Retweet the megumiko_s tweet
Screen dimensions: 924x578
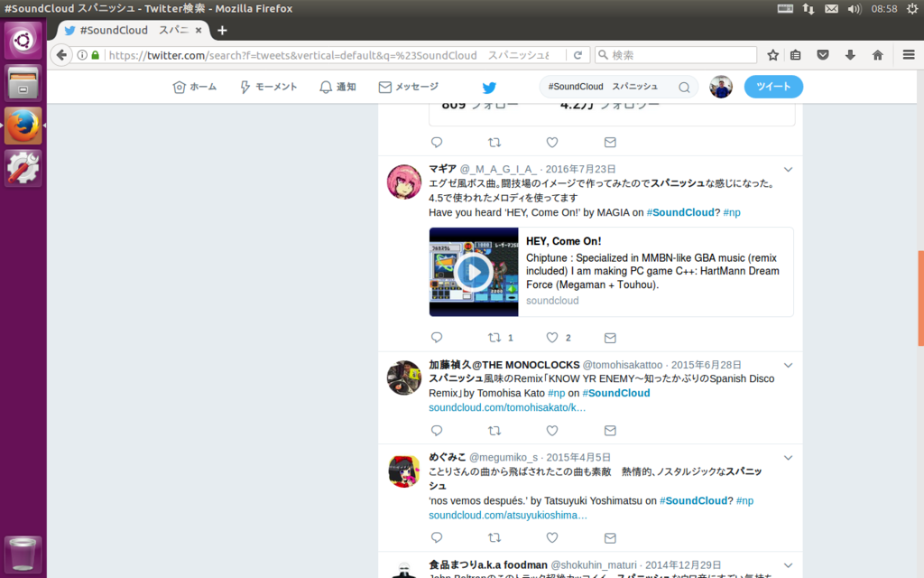pos(494,537)
